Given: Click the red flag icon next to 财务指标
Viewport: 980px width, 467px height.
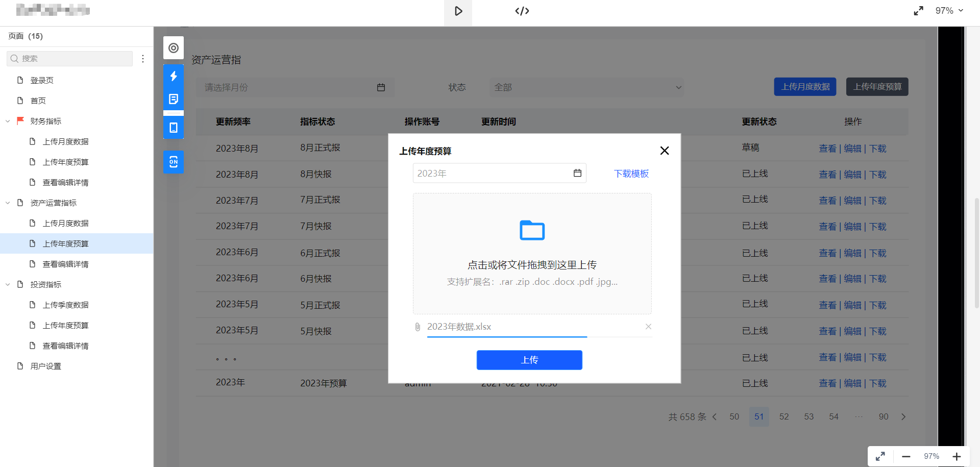Looking at the screenshot, I should pyautogui.click(x=20, y=120).
